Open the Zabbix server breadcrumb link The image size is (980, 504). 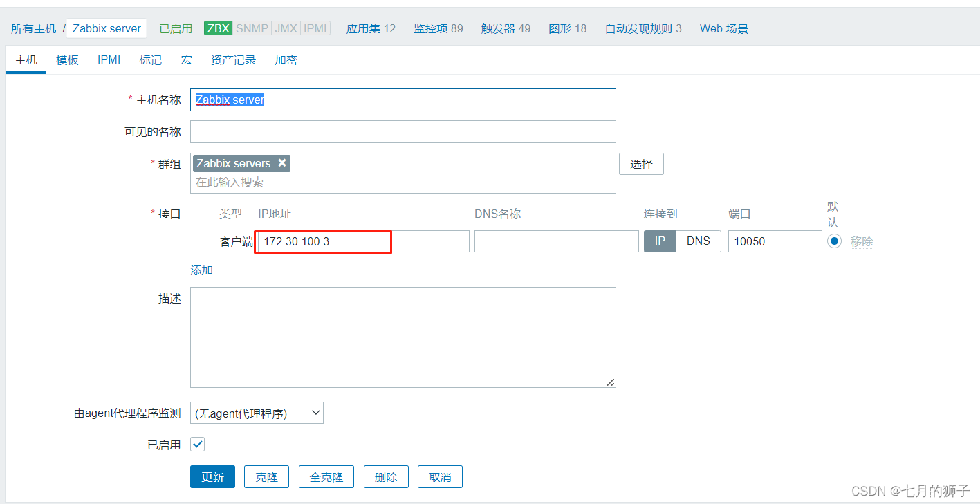(x=107, y=28)
